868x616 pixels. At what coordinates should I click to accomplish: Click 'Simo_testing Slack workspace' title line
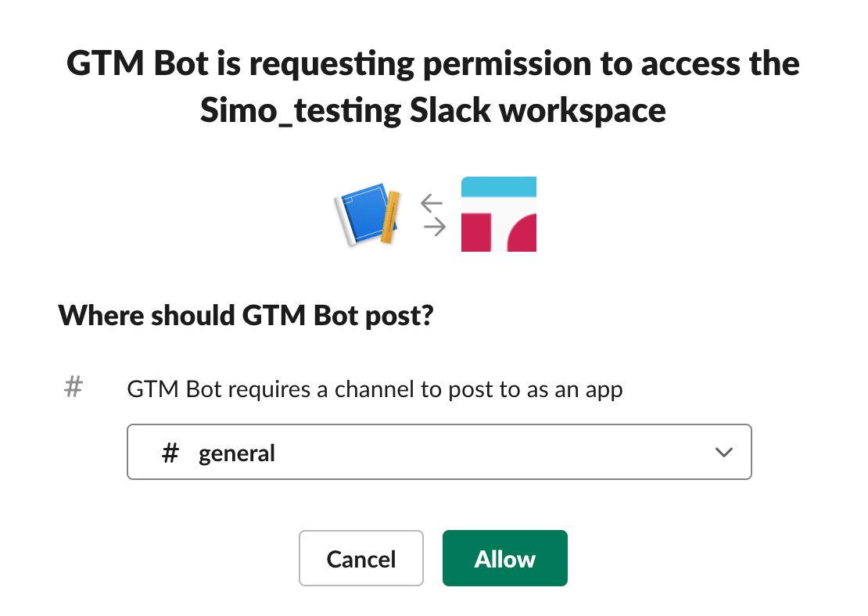point(433,111)
